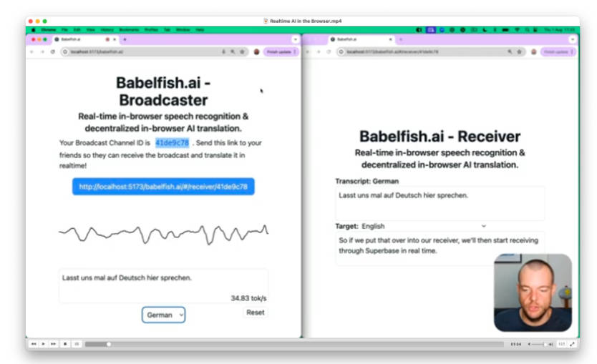This screenshot has height=364, width=597.
Task: Reload the Receiver browser page
Action: point(329,51)
